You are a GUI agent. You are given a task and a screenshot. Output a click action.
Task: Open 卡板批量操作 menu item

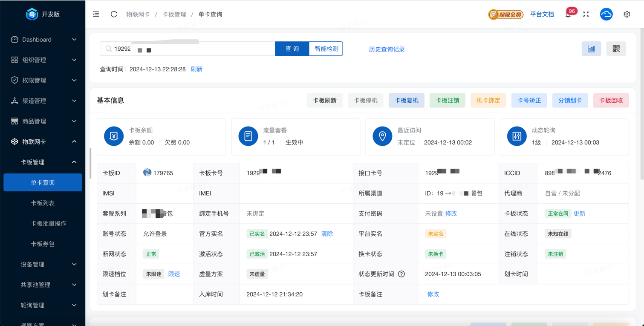(49, 224)
